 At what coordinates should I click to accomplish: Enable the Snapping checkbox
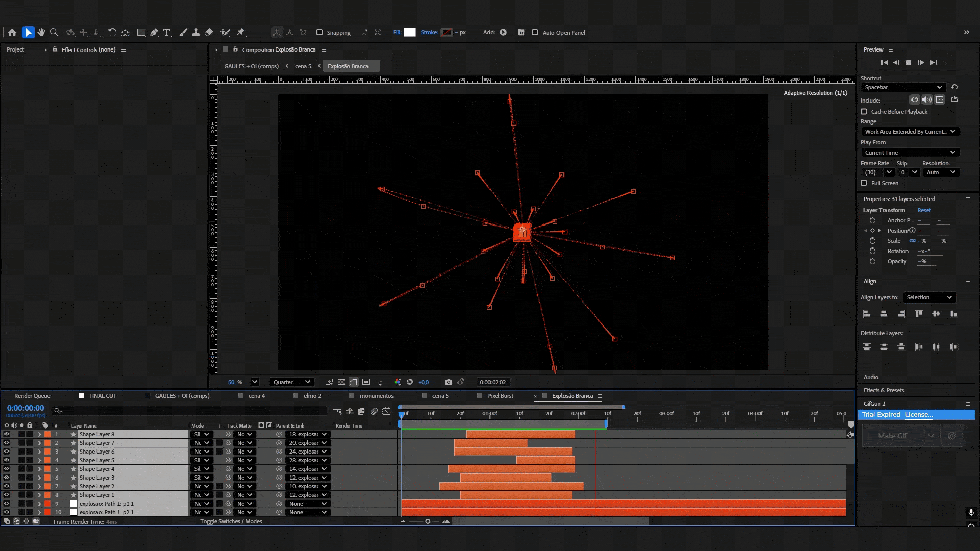point(320,32)
